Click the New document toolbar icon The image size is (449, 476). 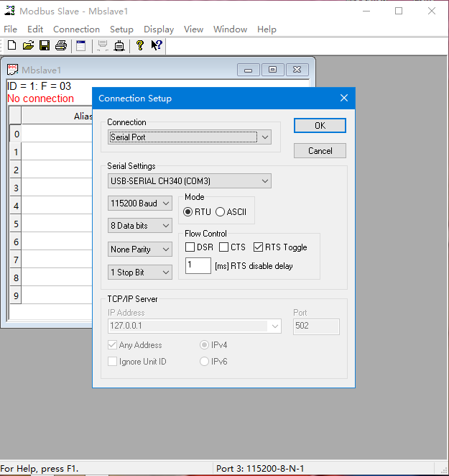coord(11,45)
